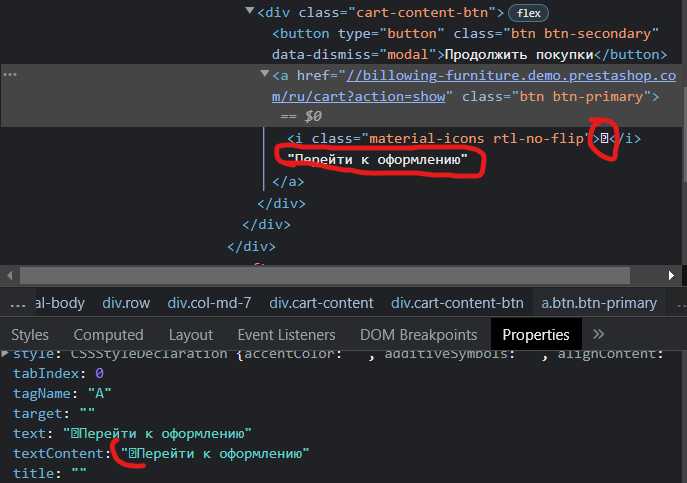This screenshot has height=483, width=687.
Task: Click the horizontal scrollbar thumb
Action: coord(325,275)
